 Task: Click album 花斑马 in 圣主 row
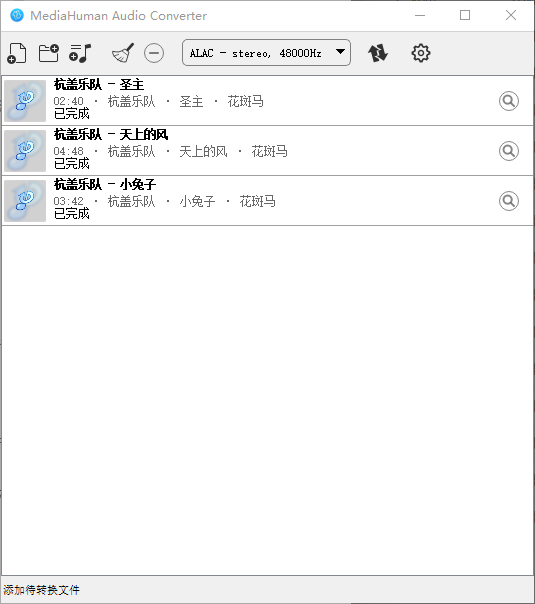pos(245,101)
